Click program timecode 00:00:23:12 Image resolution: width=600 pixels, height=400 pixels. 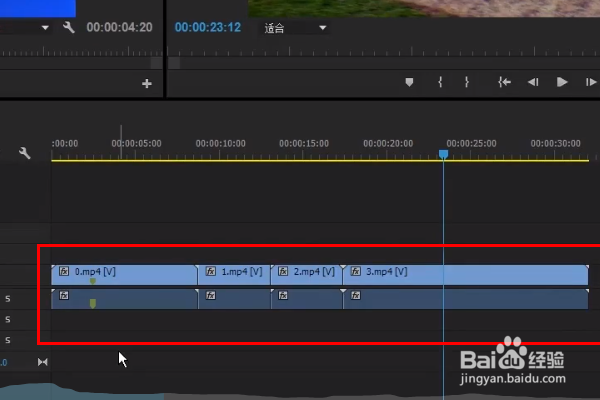(208, 27)
